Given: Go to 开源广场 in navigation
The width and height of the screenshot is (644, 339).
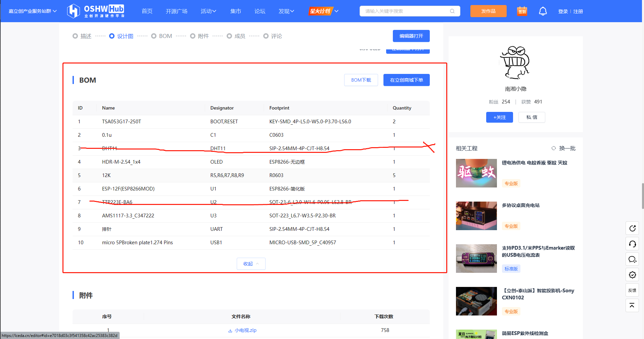Looking at the screenshot, I should pos(176,11).
